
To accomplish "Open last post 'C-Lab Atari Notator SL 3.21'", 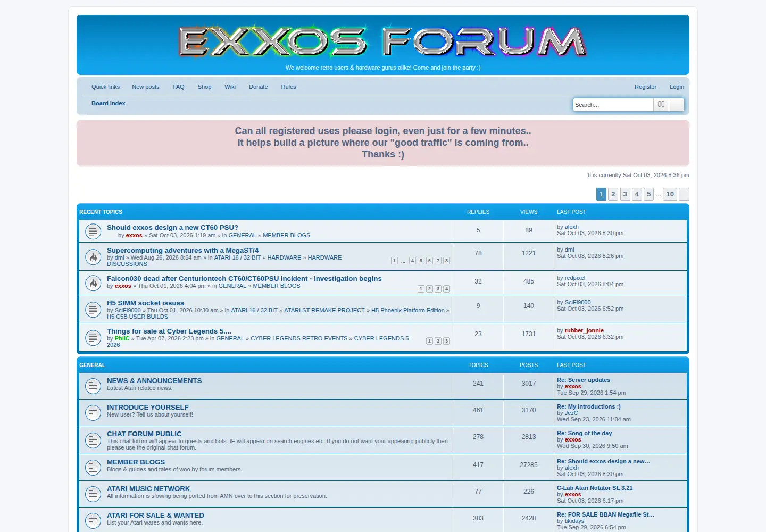I will [595, 488].
